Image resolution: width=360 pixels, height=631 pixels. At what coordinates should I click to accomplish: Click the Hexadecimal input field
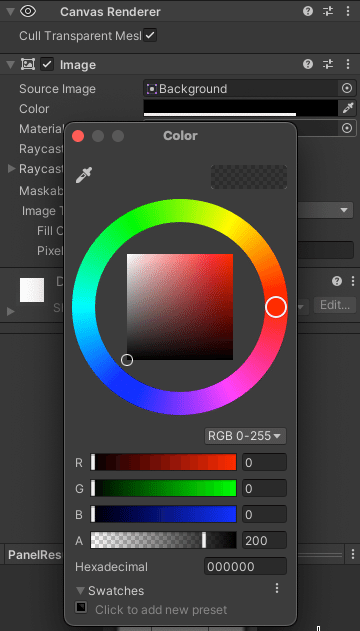[x=245, y=566]
